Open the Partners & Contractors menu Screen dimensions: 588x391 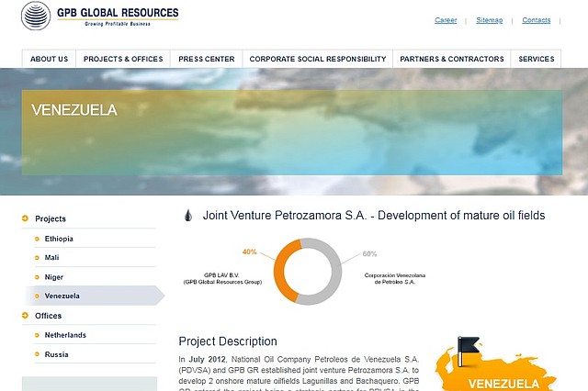tap(452, 59)
